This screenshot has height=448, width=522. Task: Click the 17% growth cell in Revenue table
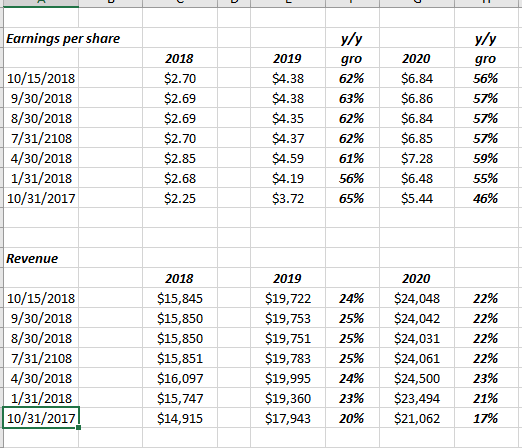[x=486, y=418]
